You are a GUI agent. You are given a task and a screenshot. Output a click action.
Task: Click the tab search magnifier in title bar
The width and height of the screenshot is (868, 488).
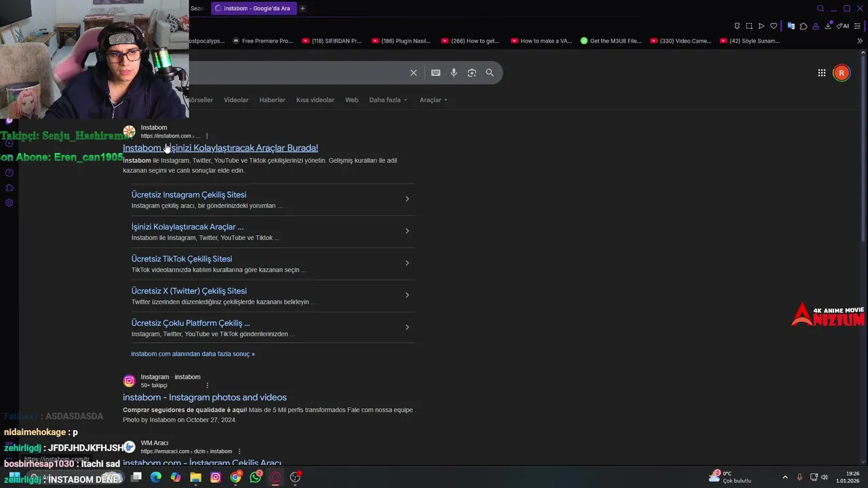821,8
